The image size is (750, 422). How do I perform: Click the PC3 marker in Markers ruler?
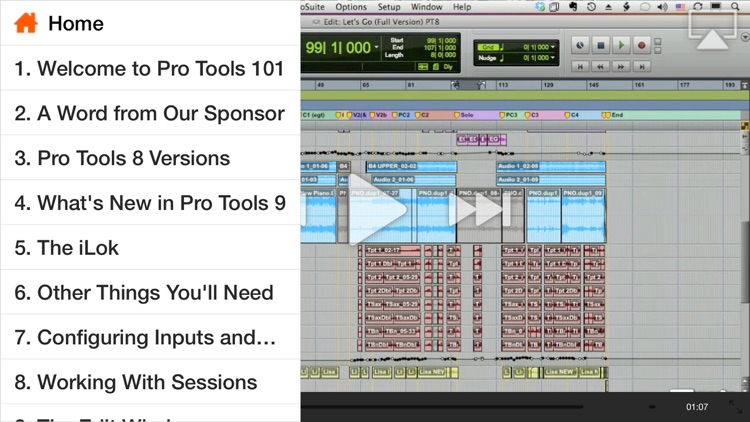[508, 115]
